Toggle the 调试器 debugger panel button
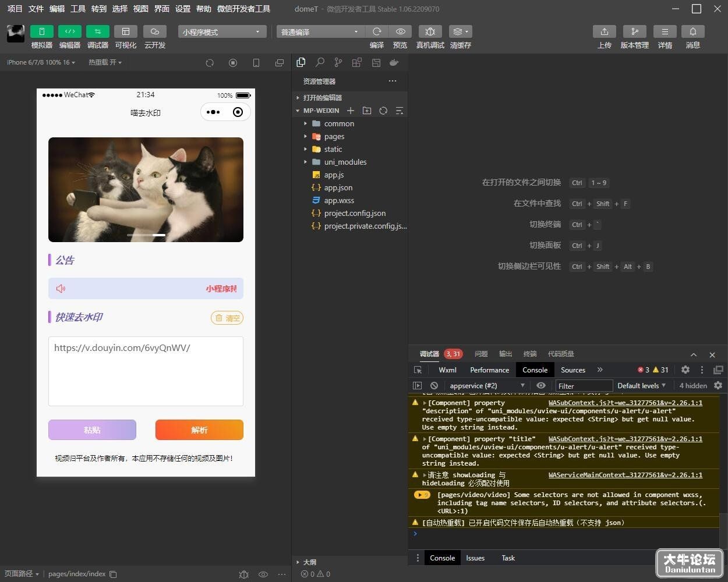728x582 pixels. [98, 31]
